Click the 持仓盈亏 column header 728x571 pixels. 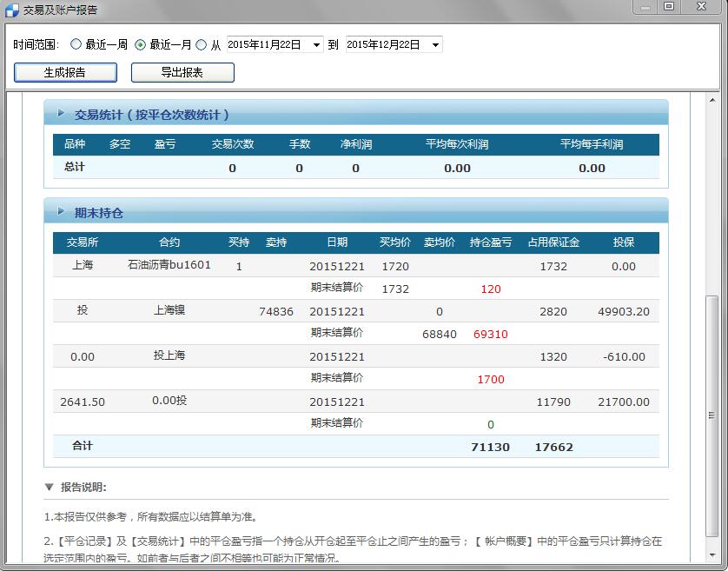490,242
